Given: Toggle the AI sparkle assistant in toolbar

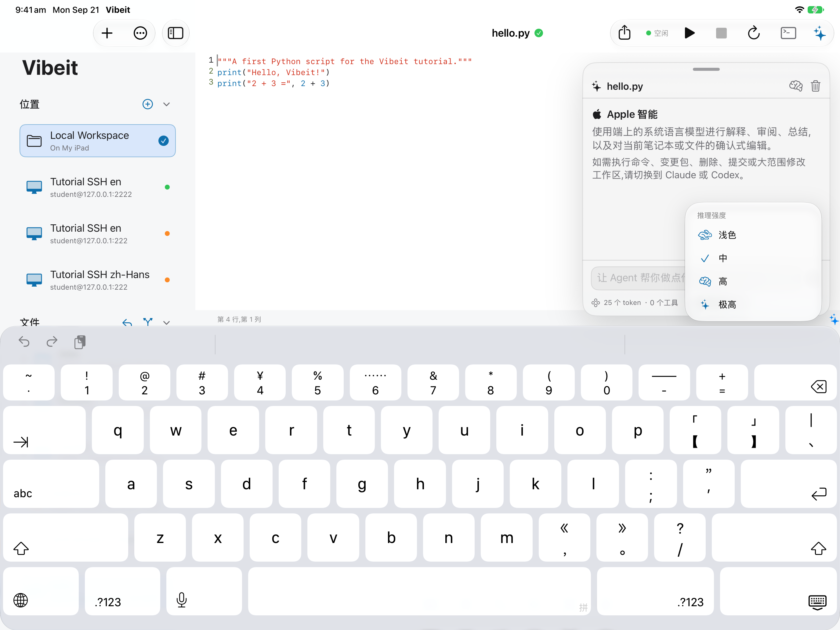Looking at the screenshot, I should (x=820, y=33).
